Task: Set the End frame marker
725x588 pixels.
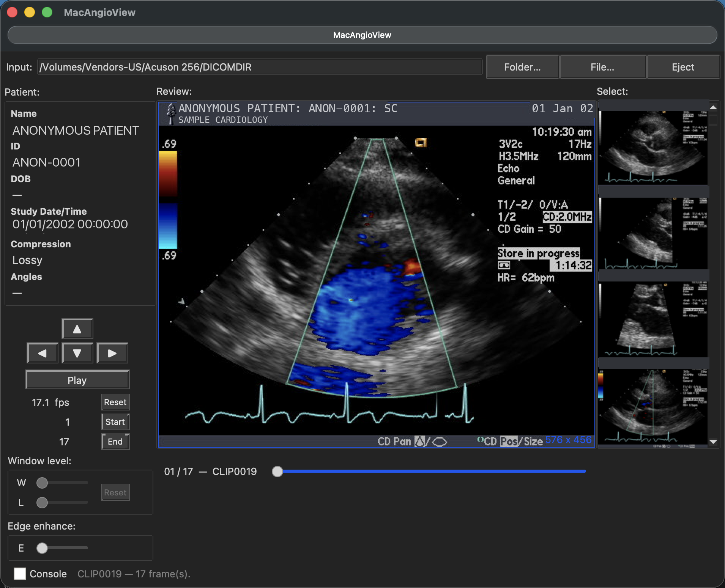Action: pos(115,442)
